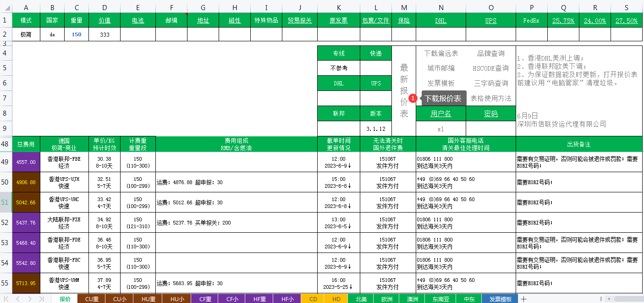Switch to the 发票模板 sheet tab
This screenshot has height=303, width=644.
pyautogui.click(x=500, y=299)
